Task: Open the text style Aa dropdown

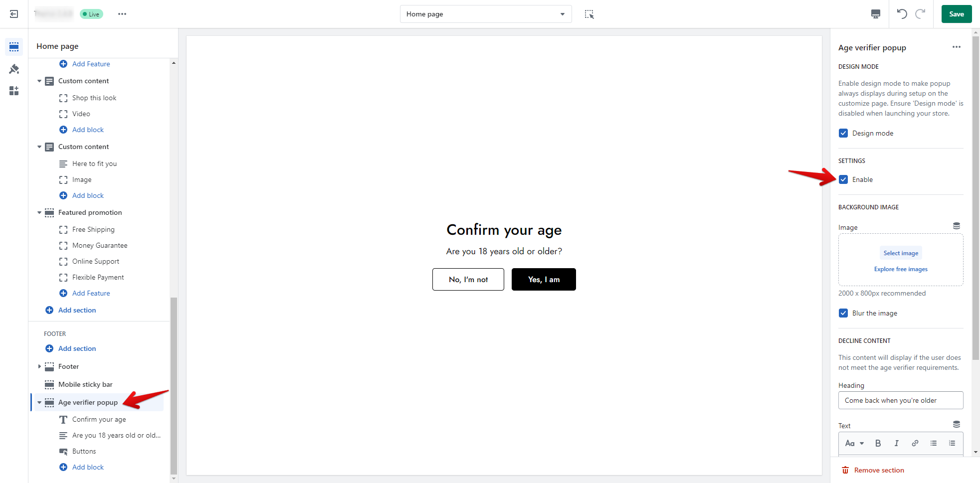Action: coord(854,443)
